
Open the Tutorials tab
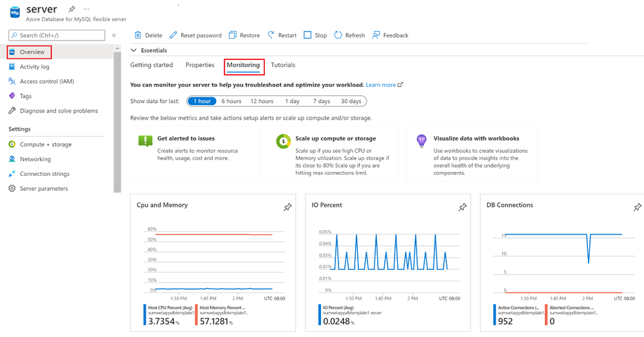point(283,65)
